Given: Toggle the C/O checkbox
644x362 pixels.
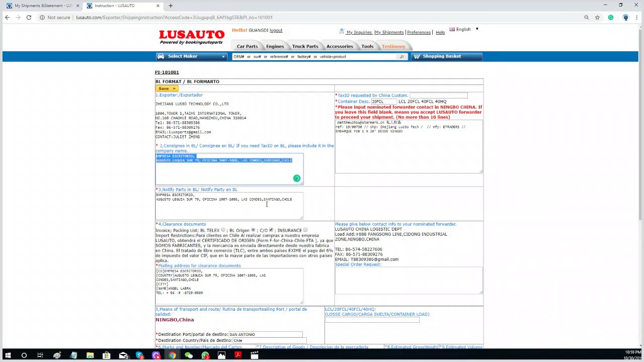Looking at the screenshot, I should click(x=271, y=230).
